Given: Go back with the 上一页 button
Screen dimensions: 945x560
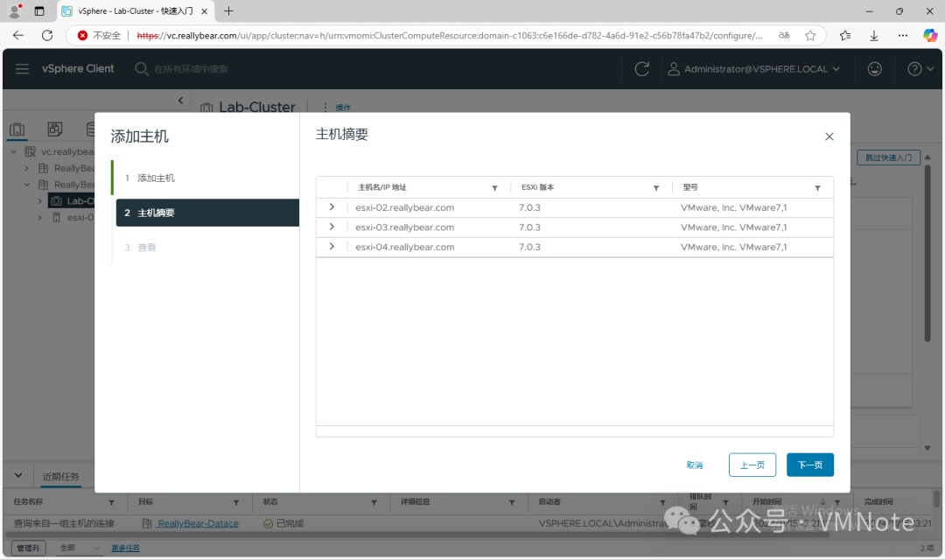Looking at the screenshot, I should click(752, 465).
